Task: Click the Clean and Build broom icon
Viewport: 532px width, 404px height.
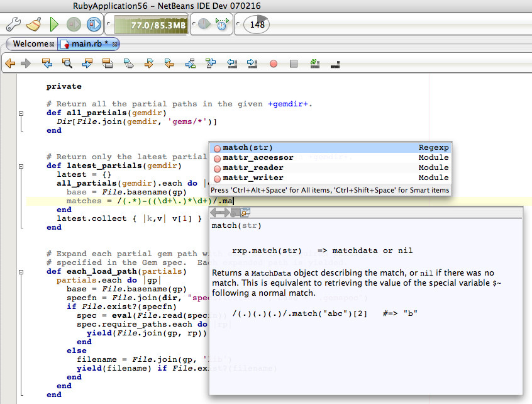Action: pos(33,25)
